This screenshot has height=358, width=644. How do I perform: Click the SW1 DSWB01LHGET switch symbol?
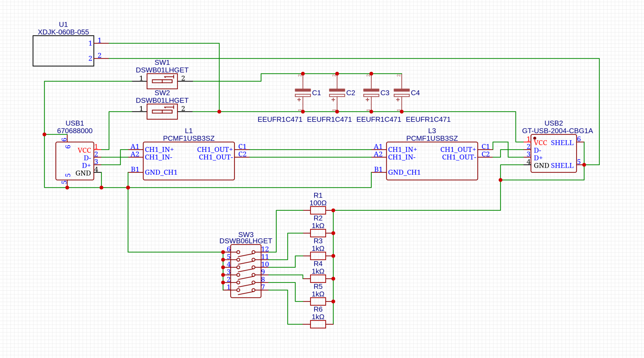(x=162, y=81)
